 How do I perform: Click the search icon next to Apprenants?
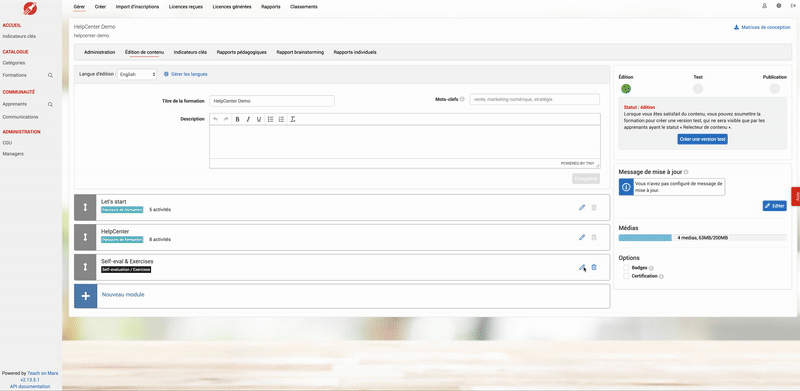[51, 104]
